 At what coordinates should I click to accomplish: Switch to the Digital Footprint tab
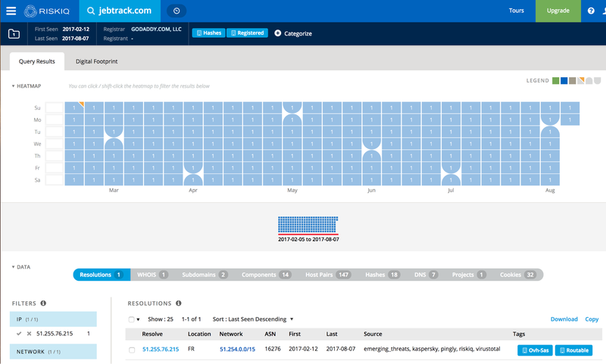pyautogui.click(x=97, y=61)
